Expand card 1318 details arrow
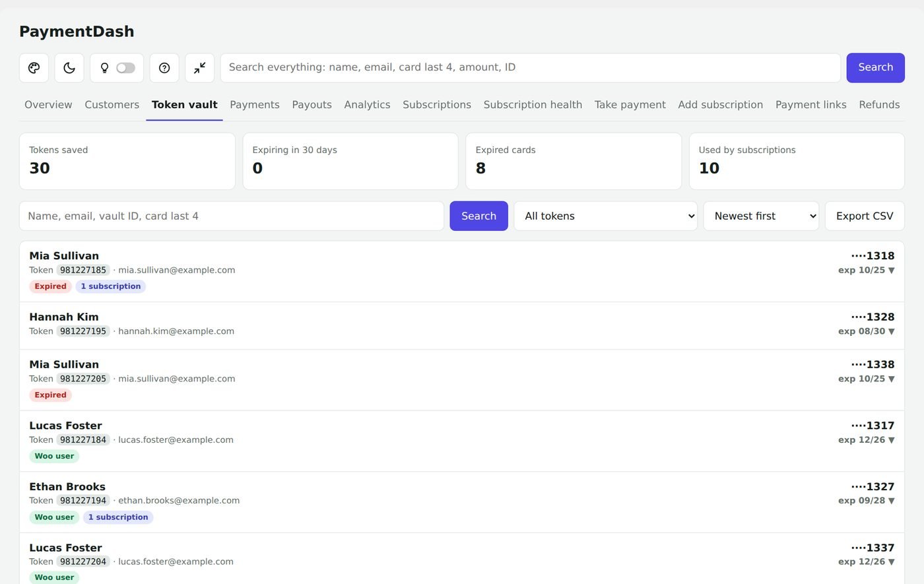 [892, 271]
